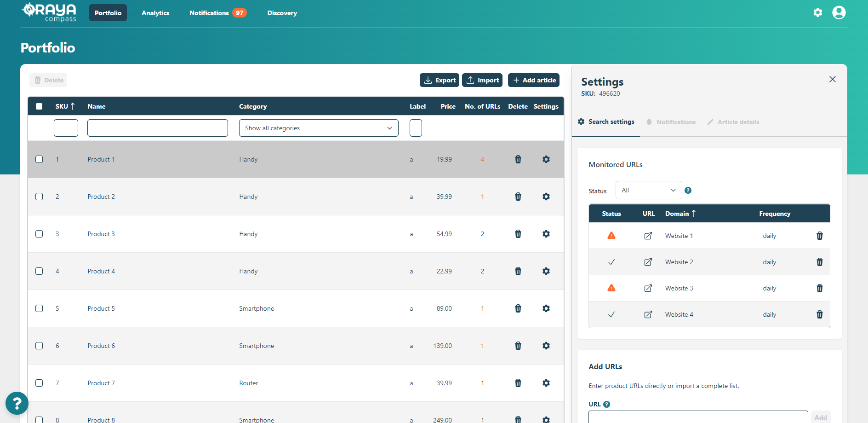Select the checkbox for Product 6
The width and height of the screenshot is (868, 423).
coord(39,345)
